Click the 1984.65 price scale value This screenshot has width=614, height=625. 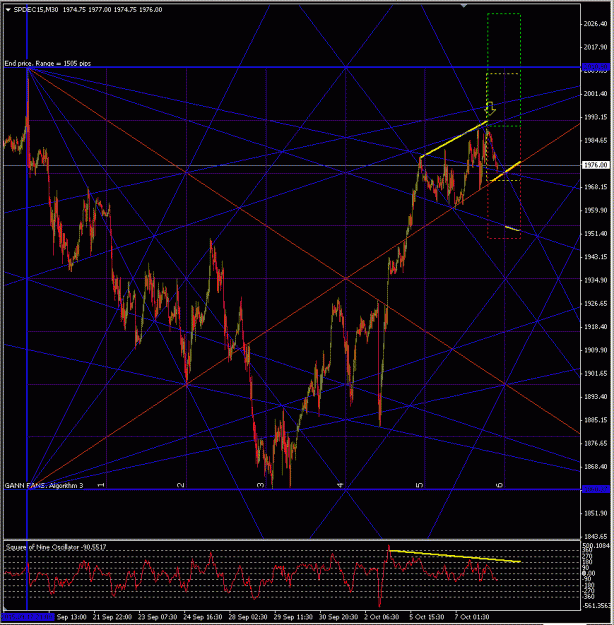click(595, 140)
